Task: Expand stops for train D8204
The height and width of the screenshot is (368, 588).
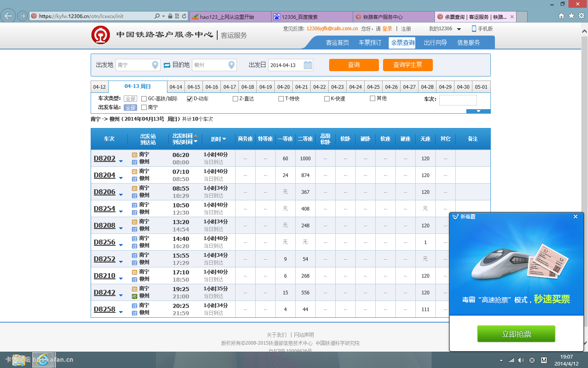Action: (121, 178)
